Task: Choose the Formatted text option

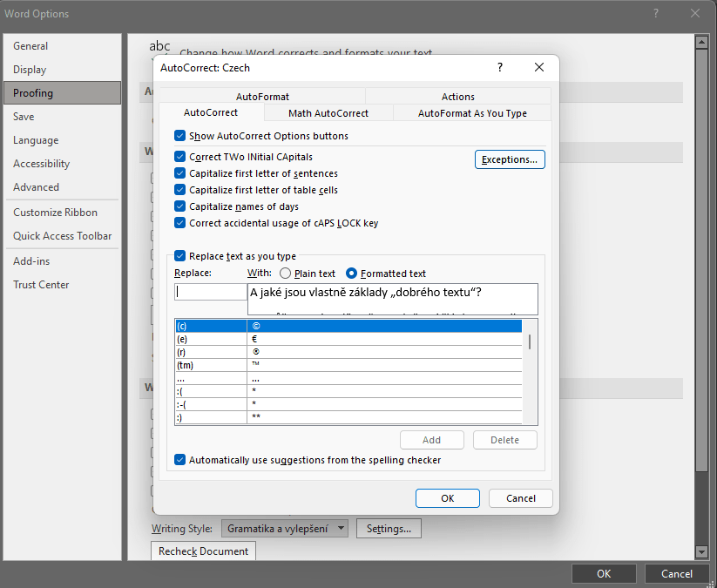Action: [352, 274]
